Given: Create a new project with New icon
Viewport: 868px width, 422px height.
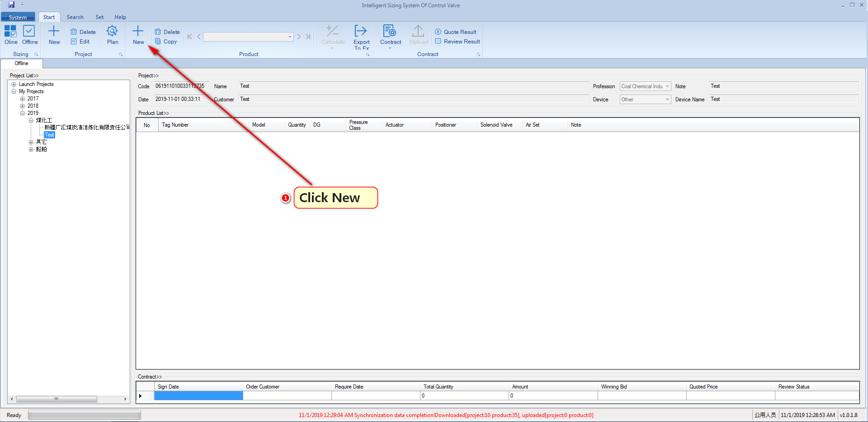Looking at the screenshot, I should [54, 35].
